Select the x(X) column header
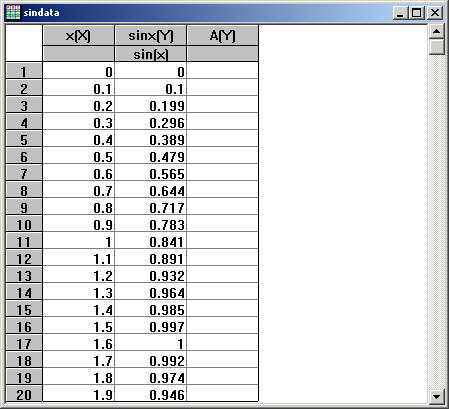Image resolution: width=449 pixels, height=409 pixels. (x=78, y=35)
